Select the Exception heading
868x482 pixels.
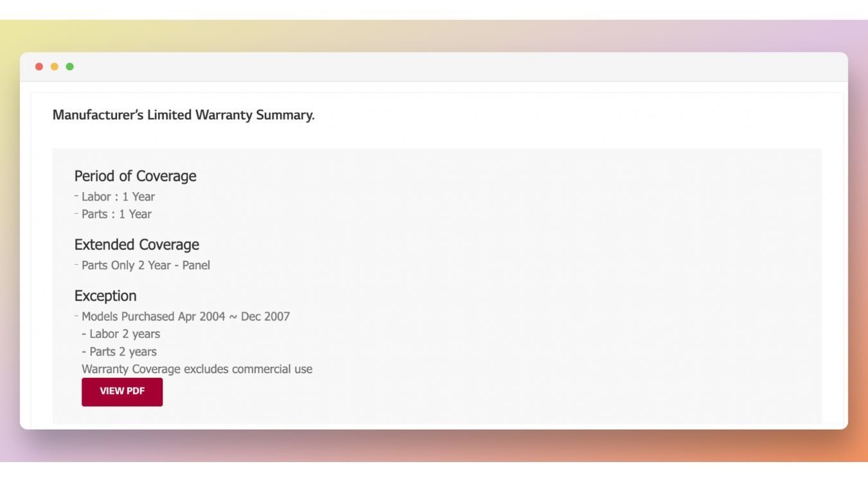105,296
